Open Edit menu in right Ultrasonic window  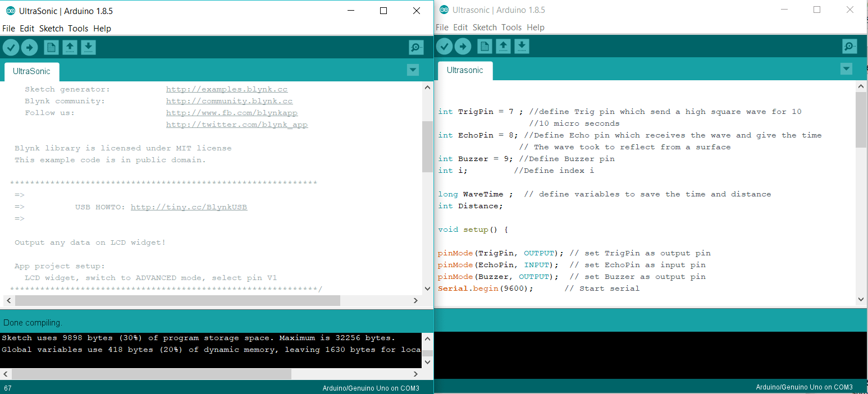click(460, 28)
